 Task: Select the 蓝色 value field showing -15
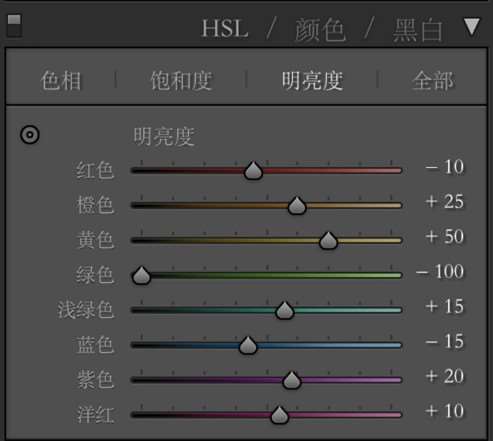(x=444, y=341)
